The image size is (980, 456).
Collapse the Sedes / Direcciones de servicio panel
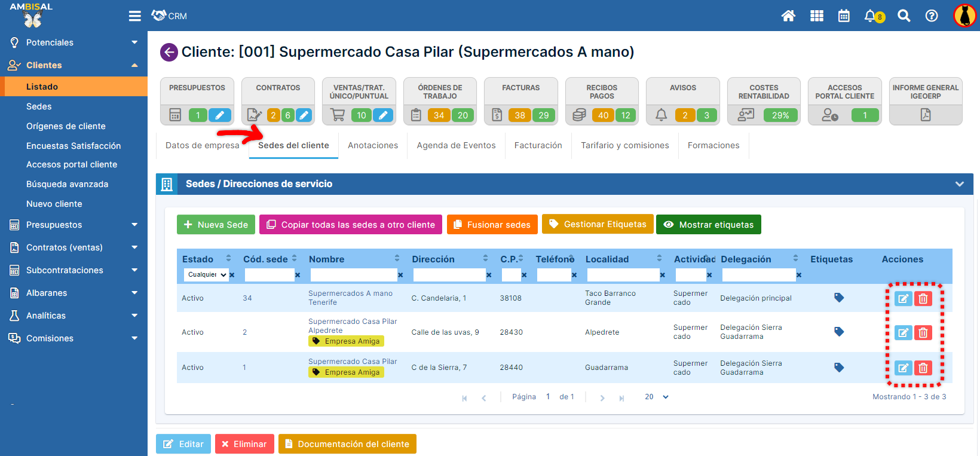point(959,184)
